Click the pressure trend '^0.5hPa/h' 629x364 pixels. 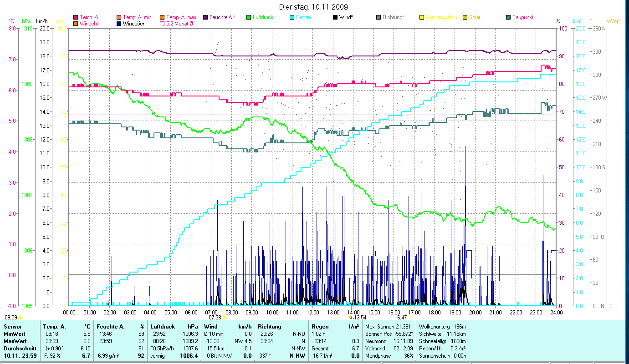pyautogui.click(x=162, y=349)
